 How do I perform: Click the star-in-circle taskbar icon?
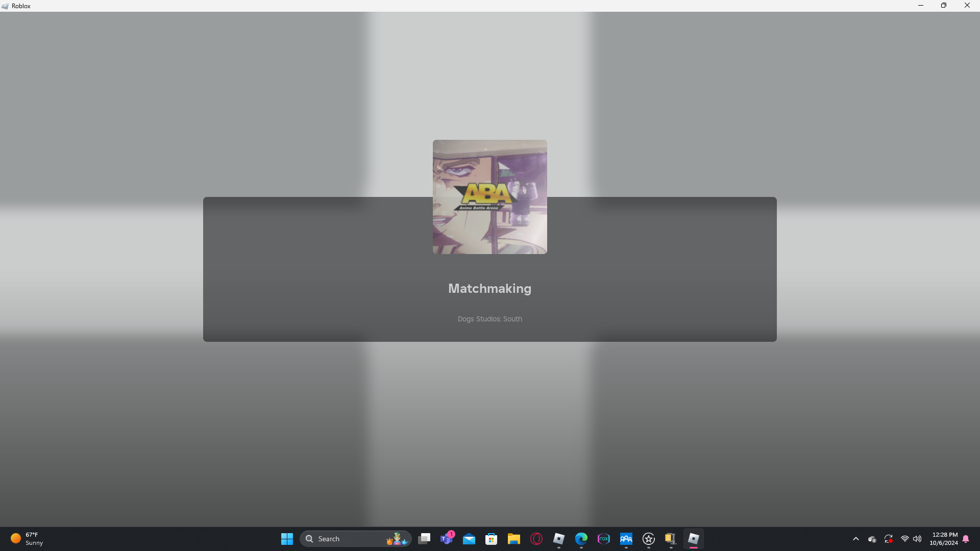(x=648, y=539)
